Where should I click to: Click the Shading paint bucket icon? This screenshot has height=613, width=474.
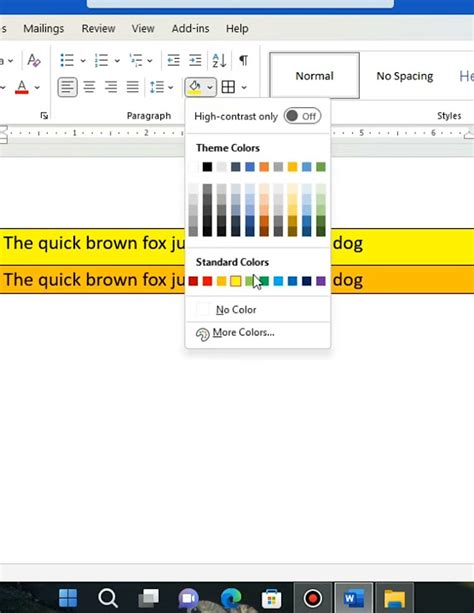(x=195, y=87)
